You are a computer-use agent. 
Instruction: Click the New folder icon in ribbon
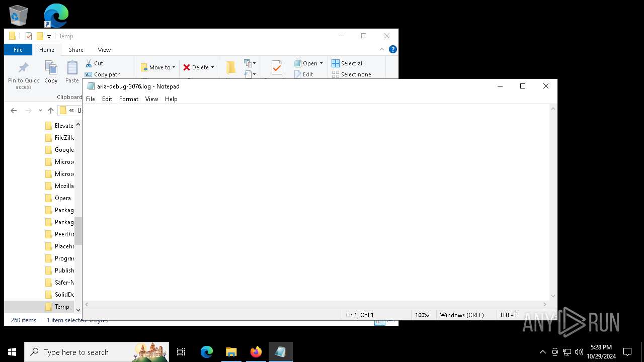(x=230, y=68)
